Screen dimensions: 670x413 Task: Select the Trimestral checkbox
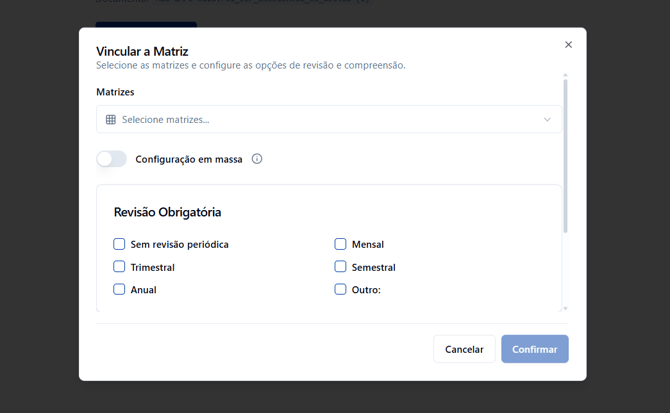[x=119, y=267]
